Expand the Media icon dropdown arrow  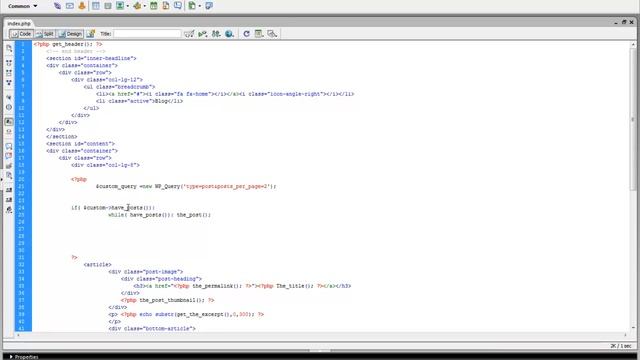[x=144, y=6]
